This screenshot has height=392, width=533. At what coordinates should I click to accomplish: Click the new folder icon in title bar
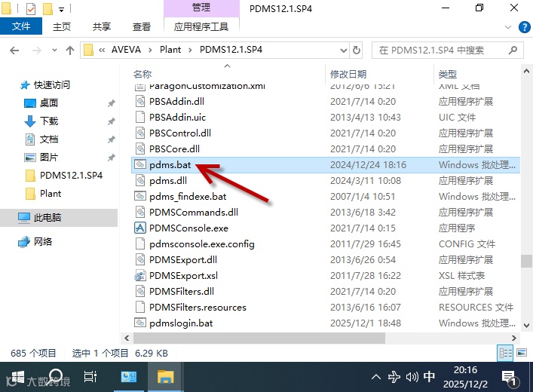(x=47, y=8)
